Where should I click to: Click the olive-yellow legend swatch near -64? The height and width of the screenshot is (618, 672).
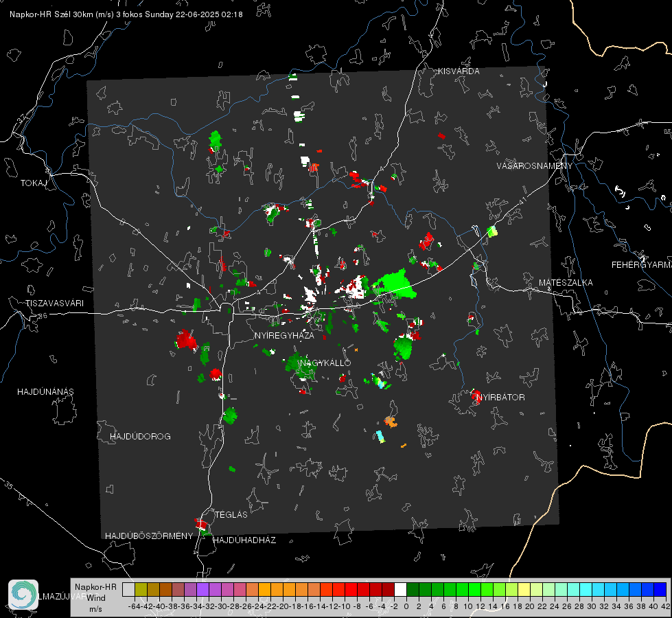(x=141, y=589)
